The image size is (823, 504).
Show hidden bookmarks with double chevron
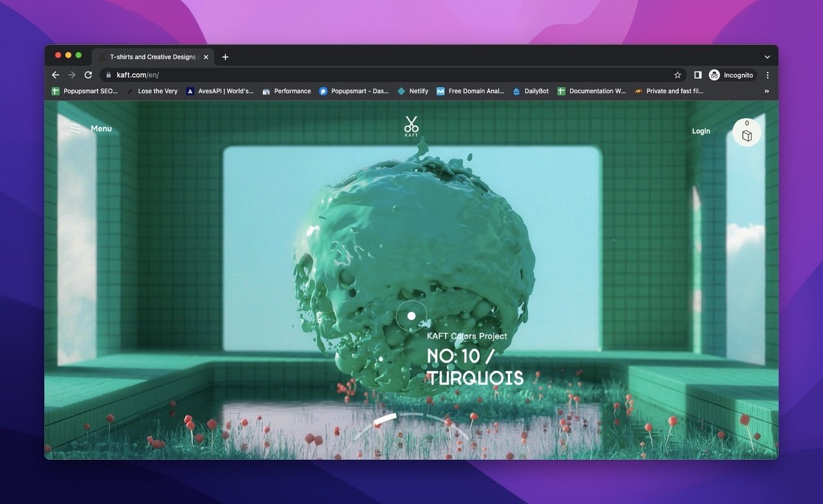pos(766,91)
